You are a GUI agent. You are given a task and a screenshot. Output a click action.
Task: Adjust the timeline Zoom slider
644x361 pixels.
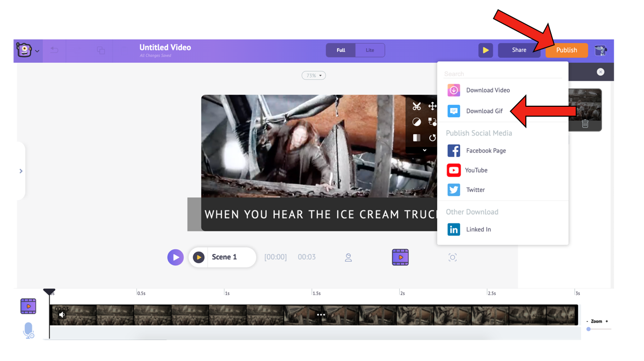click(589, 329)
